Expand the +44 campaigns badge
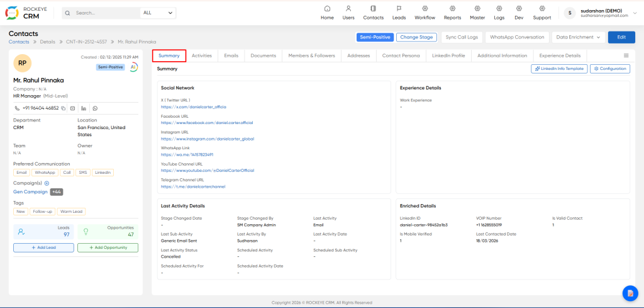The image size is (644, 308). click(57, 191)
